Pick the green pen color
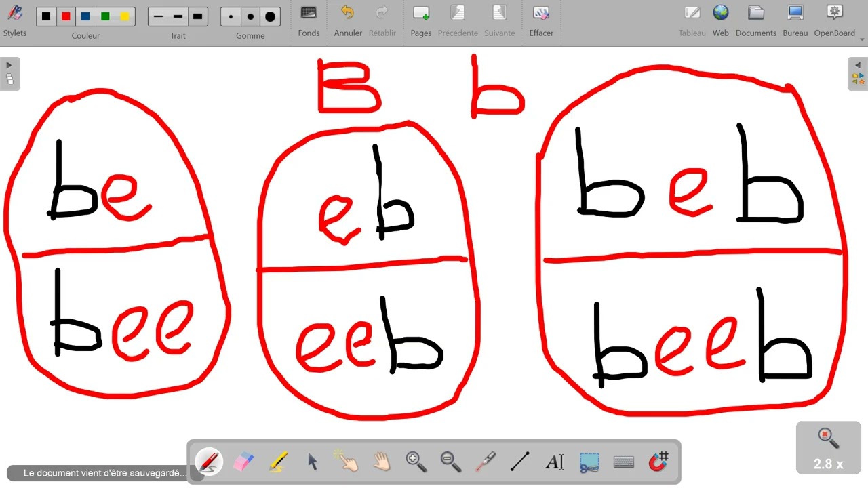Image resolution: width=868 pixels, height=488 pixels. [x=105, y=16]
